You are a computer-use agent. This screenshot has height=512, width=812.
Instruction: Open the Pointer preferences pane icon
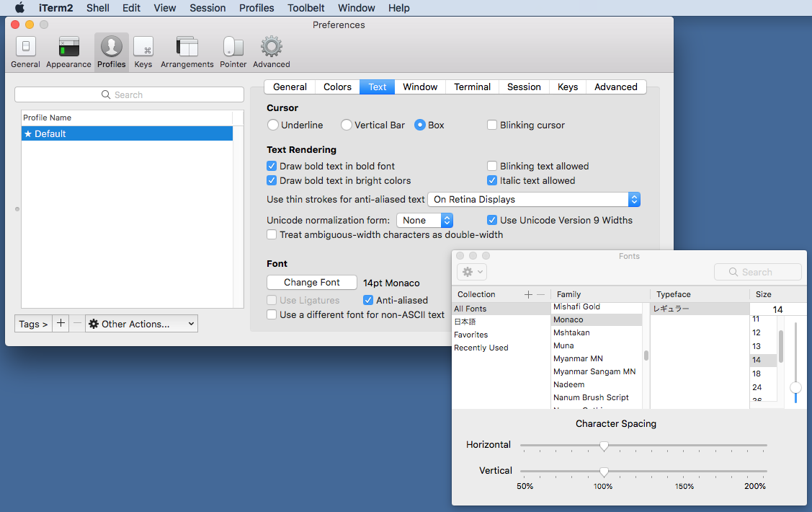point(233,52)
